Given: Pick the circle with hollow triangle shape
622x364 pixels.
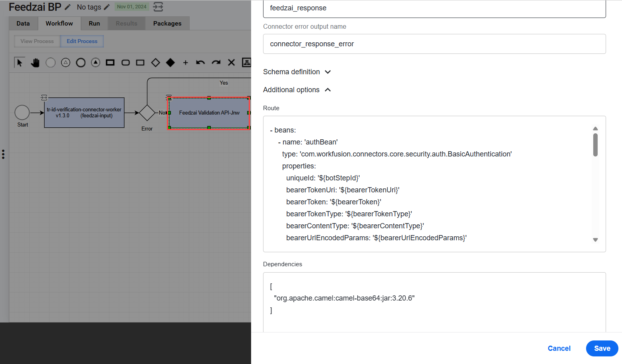Looking at the screenshot, I should point(65,63).
